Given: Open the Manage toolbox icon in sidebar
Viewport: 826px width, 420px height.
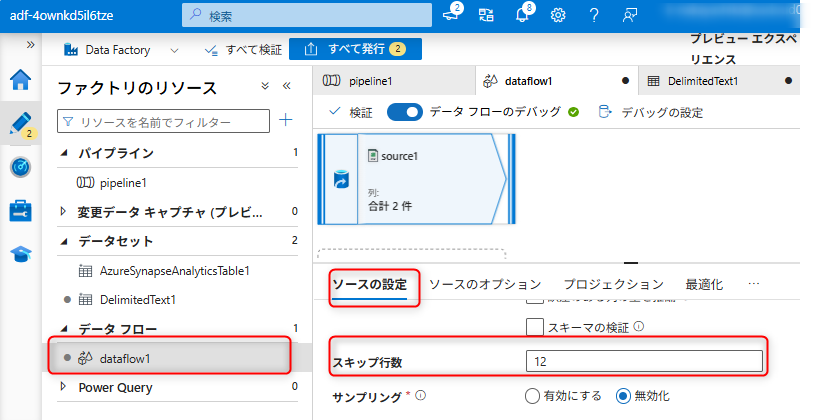Looking at the screenshot, I should [x=20, y=210].
